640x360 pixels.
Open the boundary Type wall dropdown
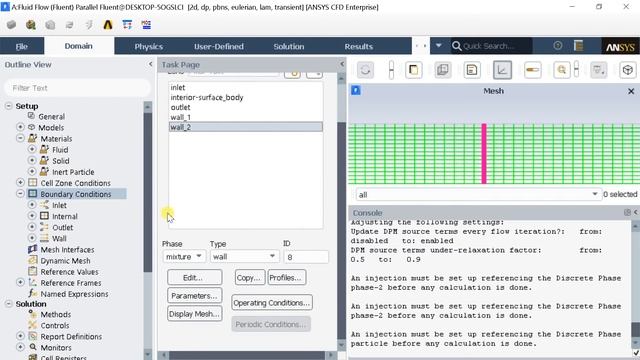click(x=244, y=256)
